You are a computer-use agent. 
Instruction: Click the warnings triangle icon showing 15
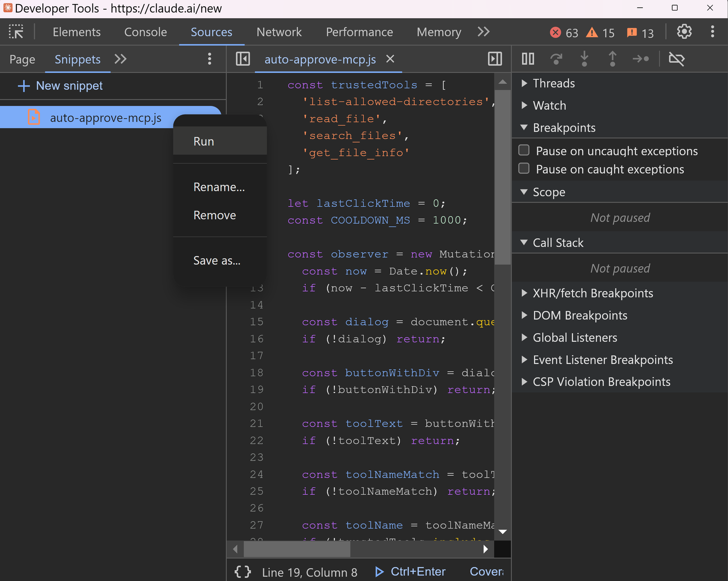591,32
